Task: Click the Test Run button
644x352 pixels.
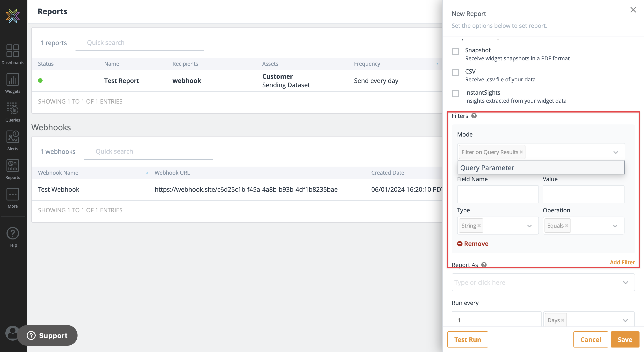Action: point(467,339)
